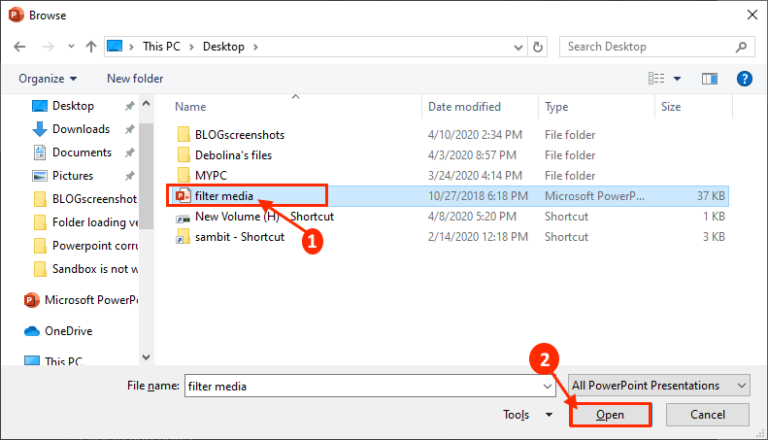
Task: Open OneDrive in navigation pane
Action: click(68, 331)
